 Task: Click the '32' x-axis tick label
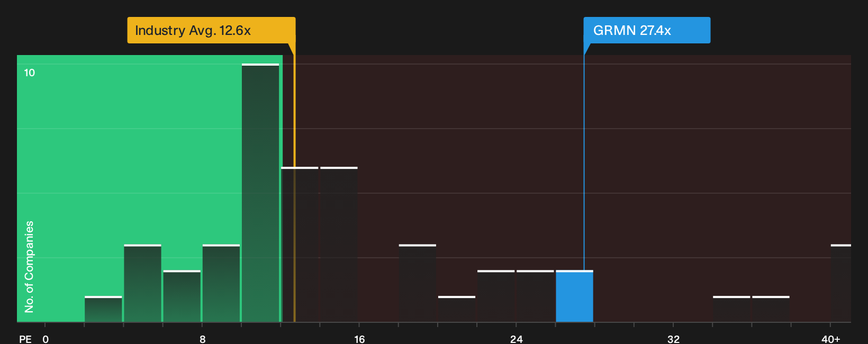click(673, 339)
